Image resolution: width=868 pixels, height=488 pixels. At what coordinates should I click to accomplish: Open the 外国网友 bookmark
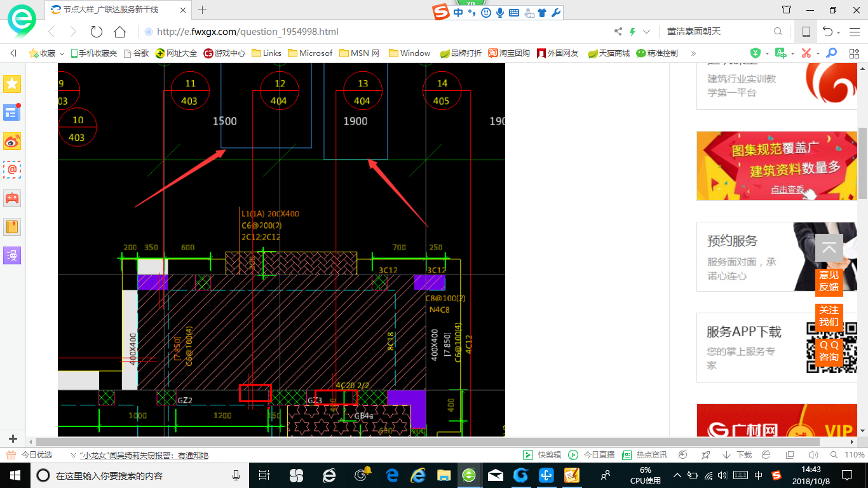[558, 53]
